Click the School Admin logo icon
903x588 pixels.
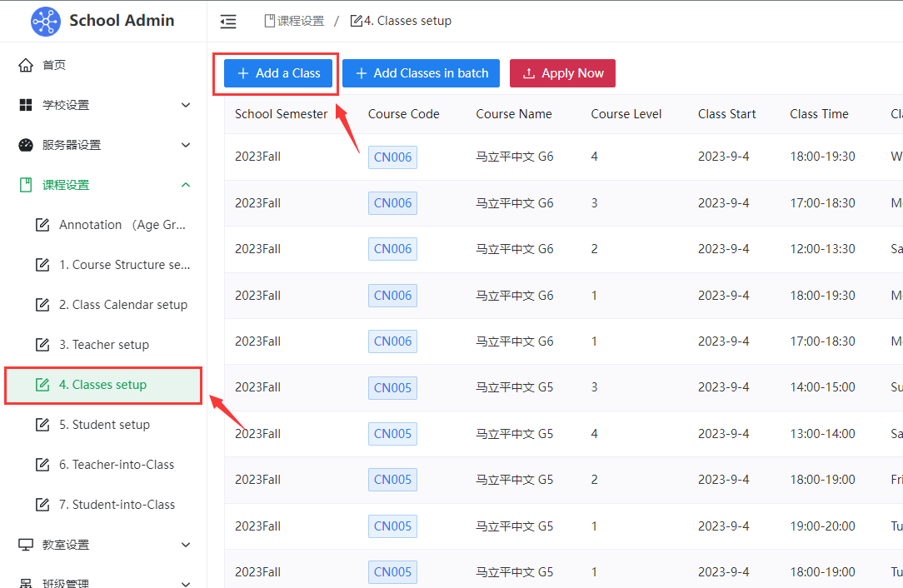coord(46,21)
